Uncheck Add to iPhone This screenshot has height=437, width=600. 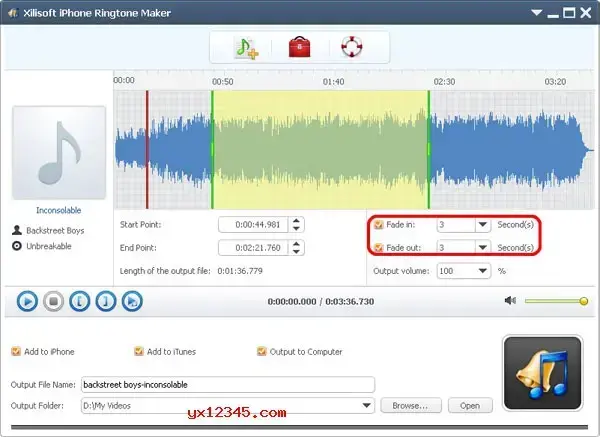coord(16,351)
